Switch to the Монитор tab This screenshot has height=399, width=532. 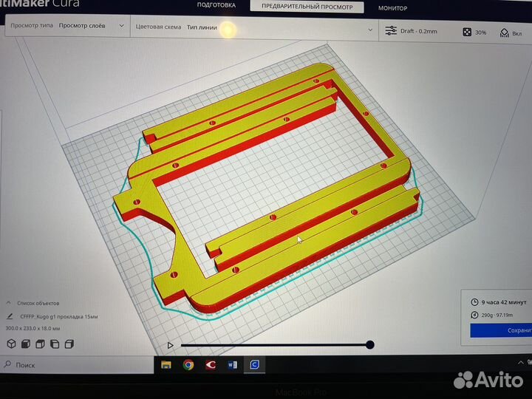pyautogui.click(x=392, y=7)
